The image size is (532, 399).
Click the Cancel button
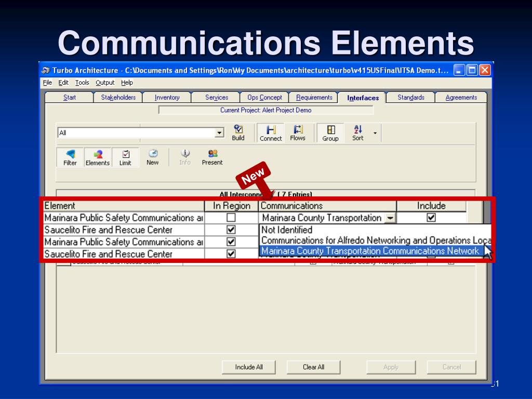pyautogui.click(x=451, y=367)
